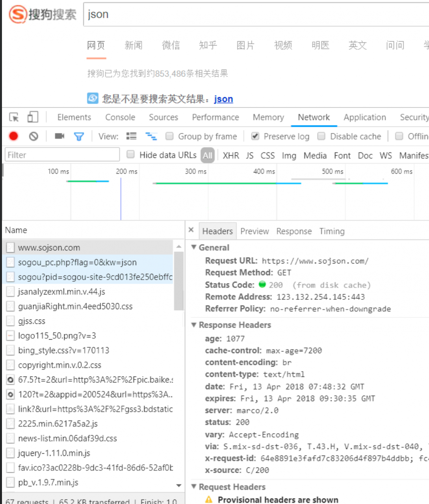The width and height of the screenshot is (429, 504).
Task: Switch to the Sources tab
Action: [x=163, y=117]
